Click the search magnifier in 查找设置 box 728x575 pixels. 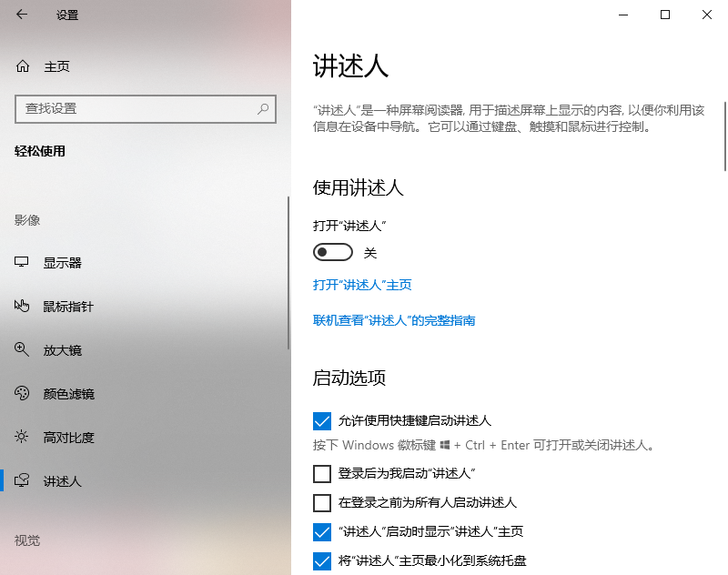click(263, 109)
